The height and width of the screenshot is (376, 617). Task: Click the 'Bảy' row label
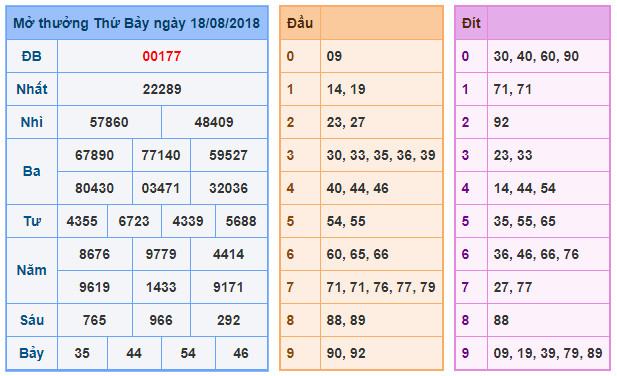click(31, 354)
